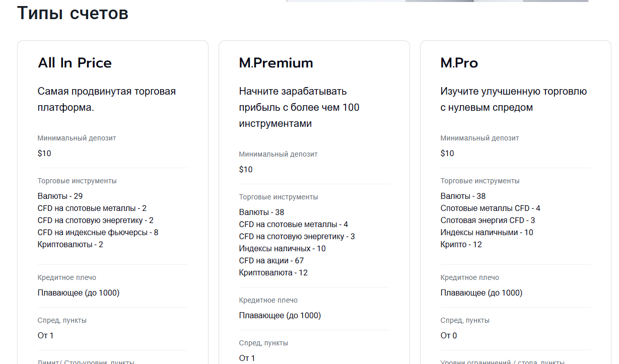The height and width of the screenshot is (364, 619).
Task: Click the "Индексы наличных - 10" line
Action: pyautogui.click(x=283, y=248)
